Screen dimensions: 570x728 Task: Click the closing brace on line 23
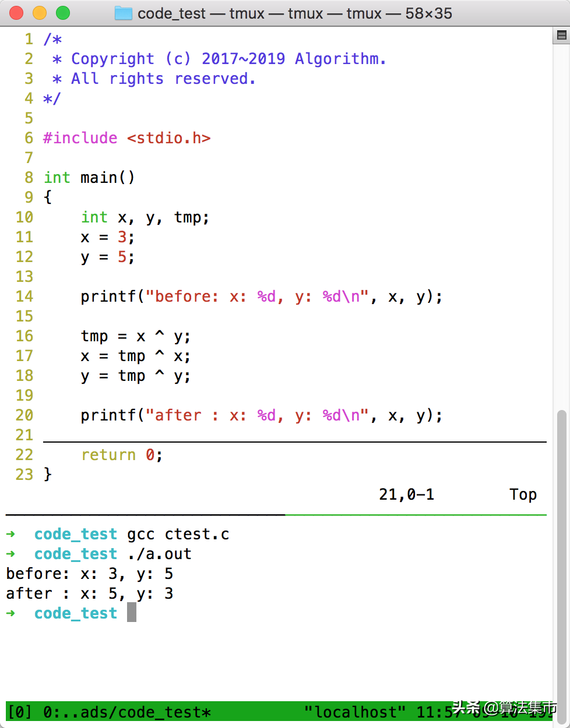[x=48, y=475]
